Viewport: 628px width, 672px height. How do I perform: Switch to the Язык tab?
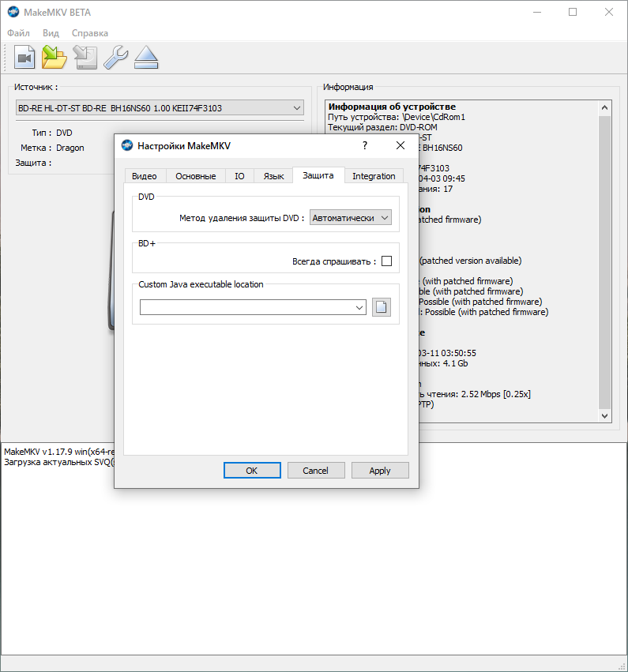(273, 176)
